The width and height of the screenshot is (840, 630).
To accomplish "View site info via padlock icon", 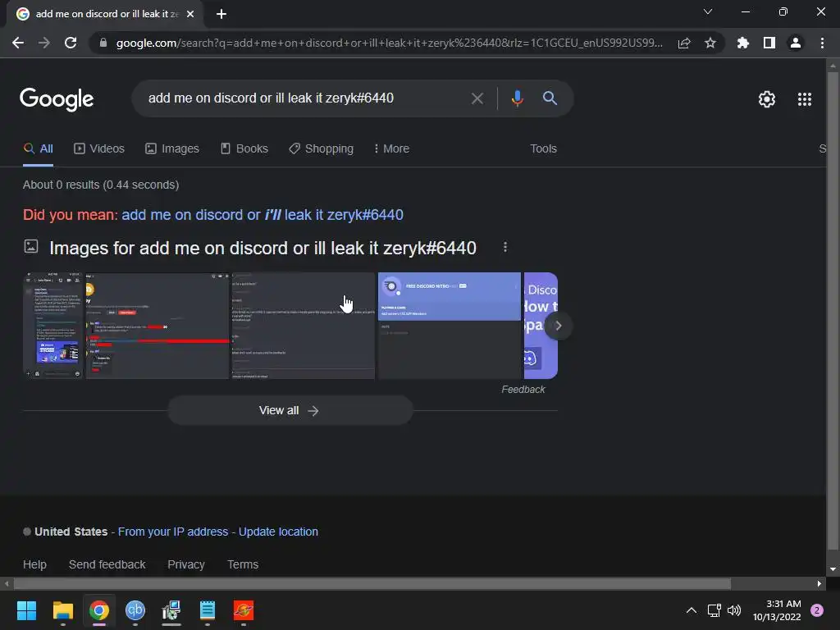I will coord(103,43).
